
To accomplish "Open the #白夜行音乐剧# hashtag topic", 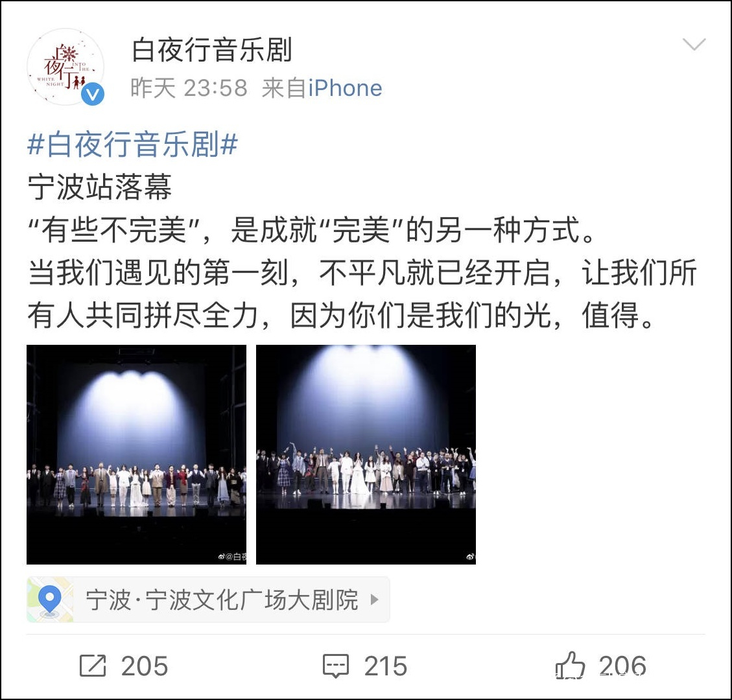I will tap(132, 144).
